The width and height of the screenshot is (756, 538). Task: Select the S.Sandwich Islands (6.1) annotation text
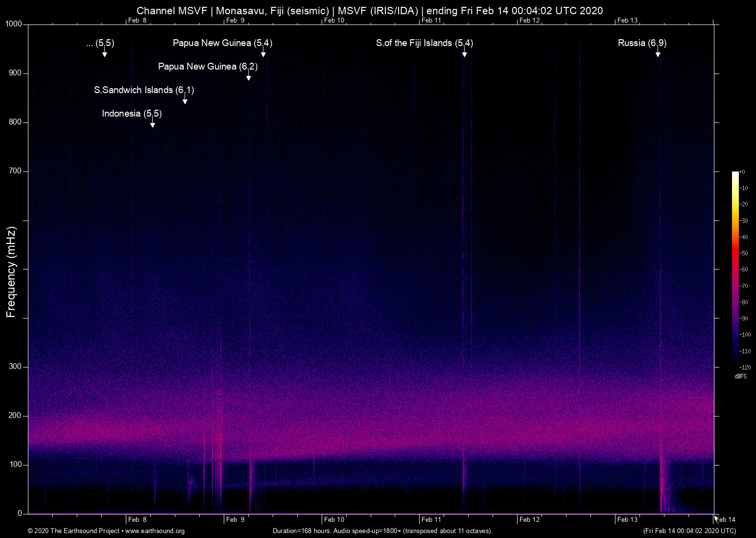pos(144,90)
